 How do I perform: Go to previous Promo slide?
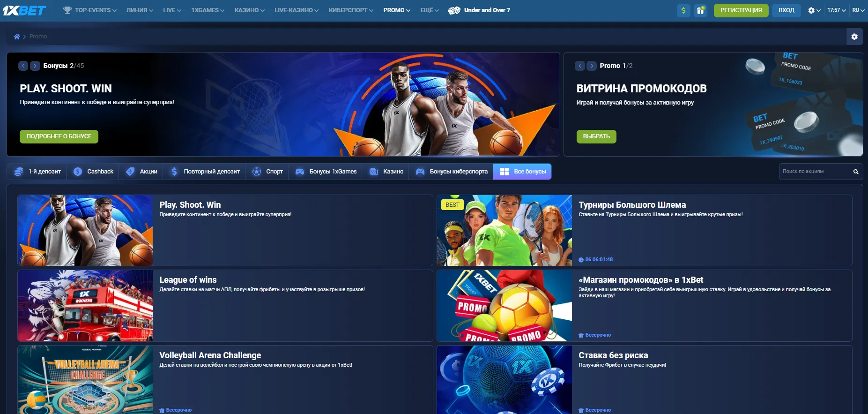click(x=580, y=66)
